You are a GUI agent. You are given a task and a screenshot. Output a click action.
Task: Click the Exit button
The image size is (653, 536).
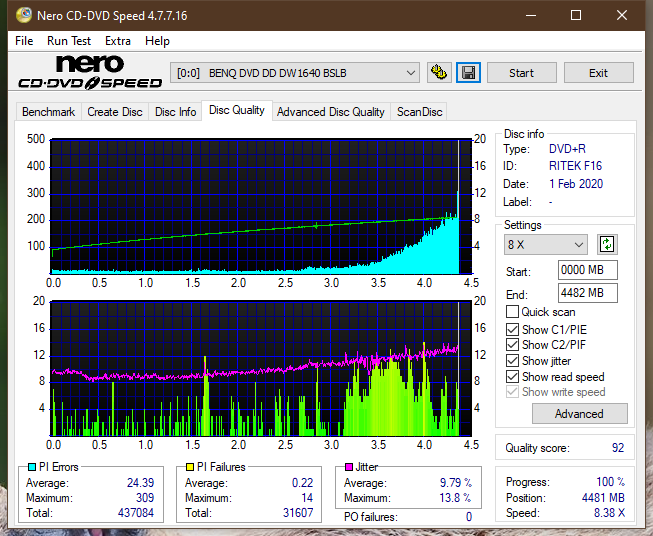(x=598, y=73)
